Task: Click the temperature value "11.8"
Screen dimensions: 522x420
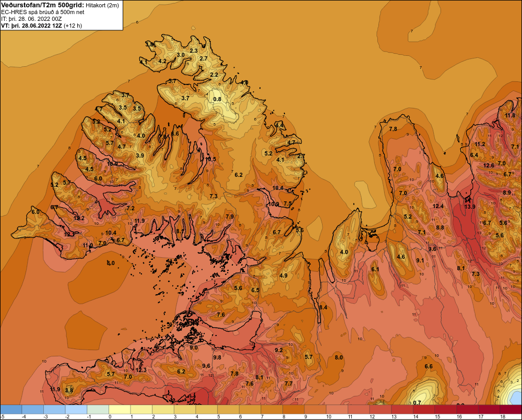Action: (510, 115)
